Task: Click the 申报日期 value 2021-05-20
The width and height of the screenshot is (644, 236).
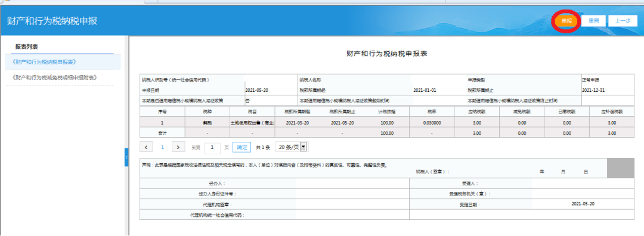Action: [256, 91]
